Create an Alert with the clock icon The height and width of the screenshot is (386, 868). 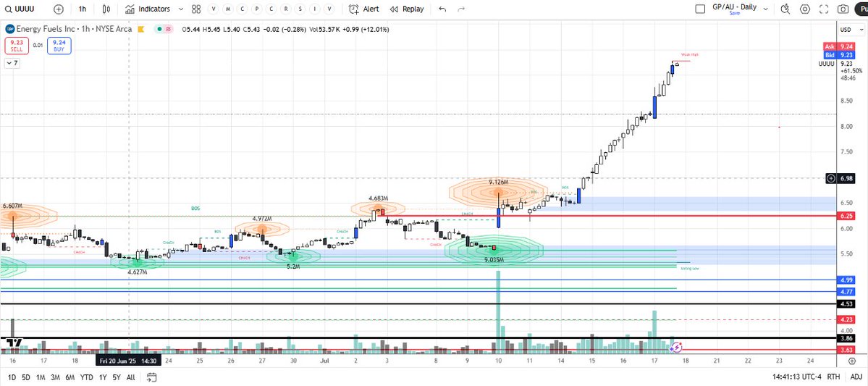pyautogui.click(x=364, y=9)
